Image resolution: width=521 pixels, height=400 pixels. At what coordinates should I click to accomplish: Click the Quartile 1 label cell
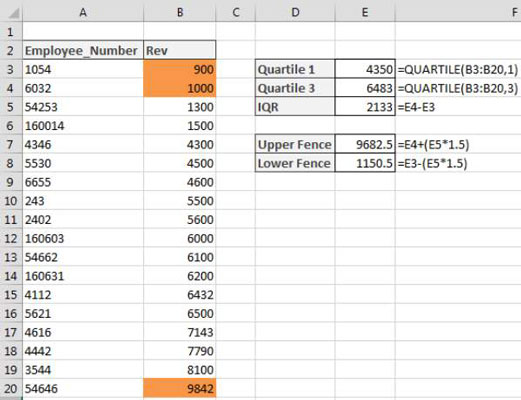295,69
